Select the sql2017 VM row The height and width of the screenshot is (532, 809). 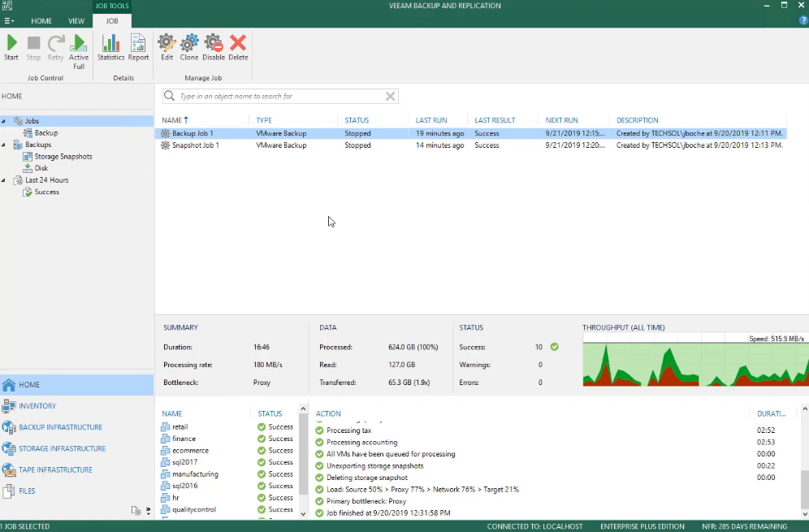[227, 463]
